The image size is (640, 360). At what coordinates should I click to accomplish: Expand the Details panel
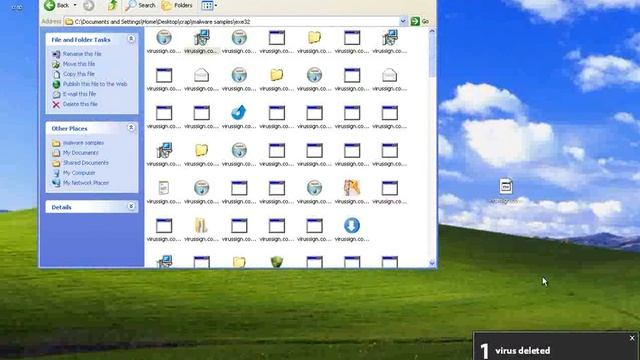pyautogui.click(x=131, y=207)
